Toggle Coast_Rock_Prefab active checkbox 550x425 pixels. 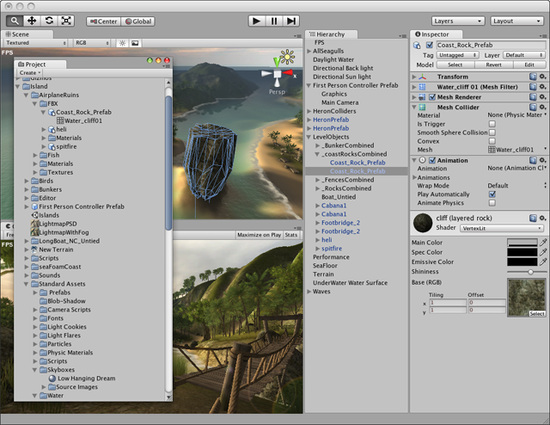pos(429,45)
